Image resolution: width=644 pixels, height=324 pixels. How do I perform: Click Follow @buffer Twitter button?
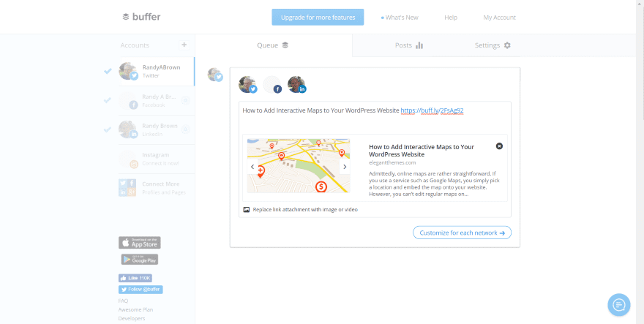click(140, 290)
